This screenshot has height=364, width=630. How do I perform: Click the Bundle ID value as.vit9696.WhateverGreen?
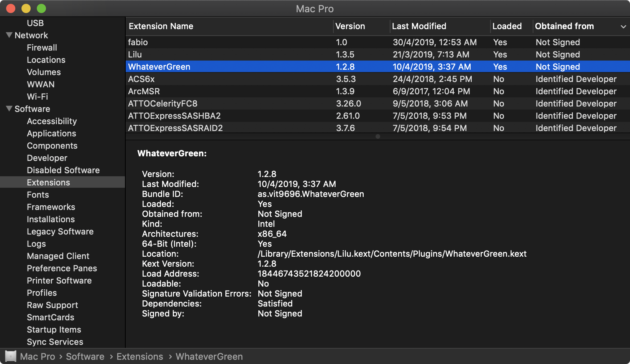tap(311, 194)
